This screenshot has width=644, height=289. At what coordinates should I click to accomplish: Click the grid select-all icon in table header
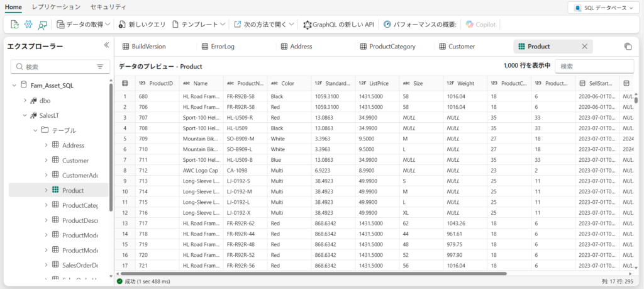tap(125, 83)
